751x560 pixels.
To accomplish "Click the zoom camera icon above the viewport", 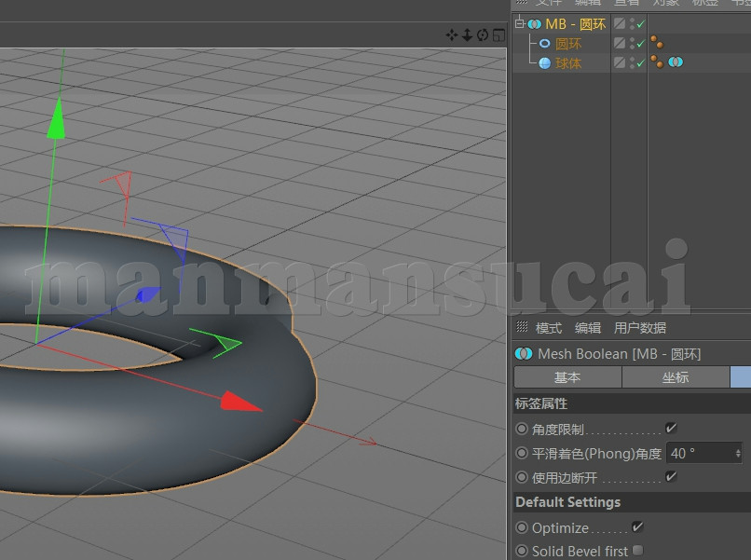I will 467,34.
